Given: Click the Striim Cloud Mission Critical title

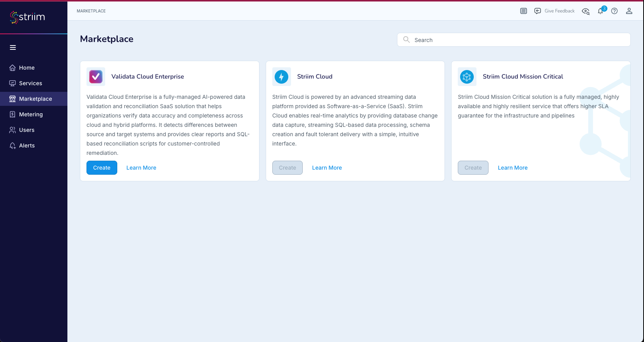Looking at the screenshot, I should pyautogui.click(x=523, y=77).
